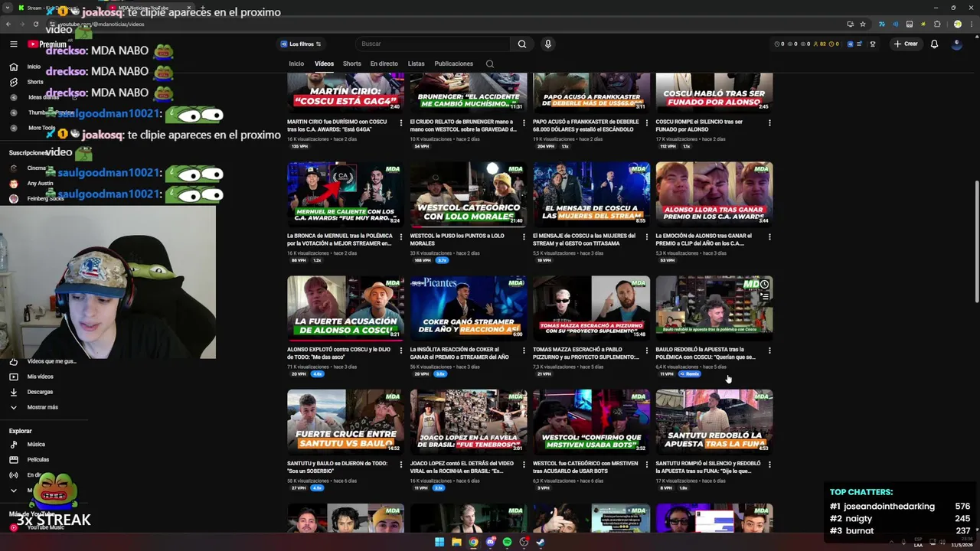Open the YouTube hamburger guide menu
Image resolution: width=980 pixels, height=551 pixels.
(13, 44)
